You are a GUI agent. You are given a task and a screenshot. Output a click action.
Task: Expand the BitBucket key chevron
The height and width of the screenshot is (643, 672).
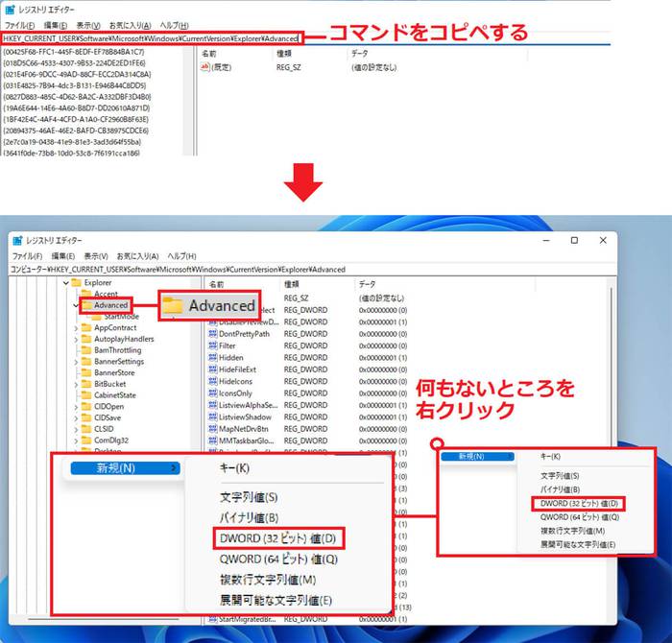click(x=76, y=385)
